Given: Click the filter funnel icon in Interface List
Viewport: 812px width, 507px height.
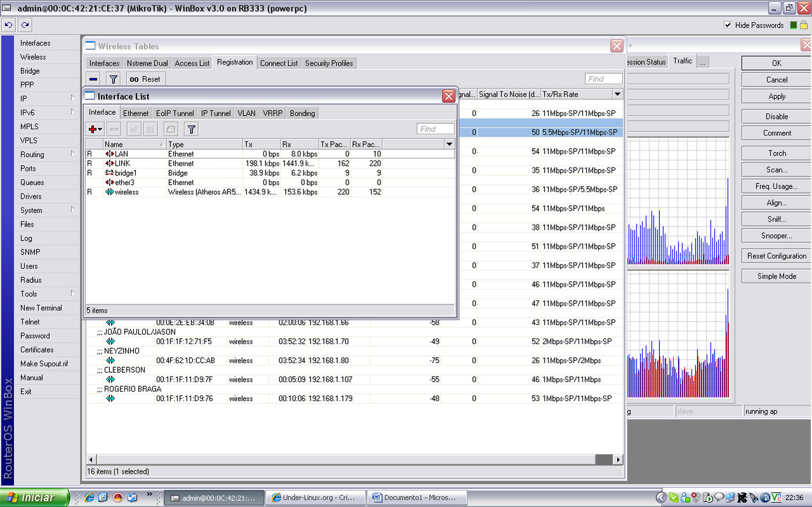Looking at the screenshot, I should pos(191,129).
